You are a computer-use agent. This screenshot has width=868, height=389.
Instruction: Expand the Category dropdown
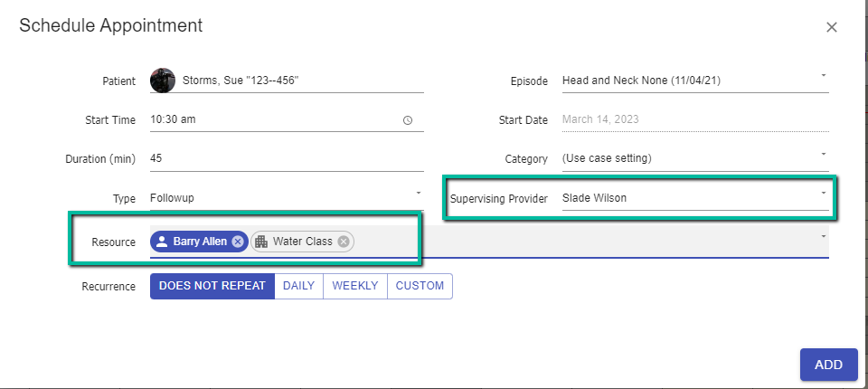(x=823, y=154)
